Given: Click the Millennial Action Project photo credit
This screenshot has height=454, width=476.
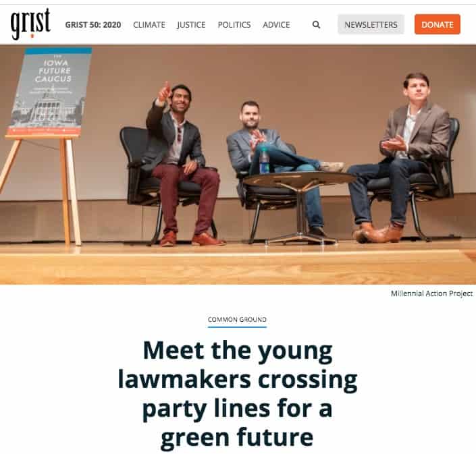Looking at the screenshot, I should point(431,293).
